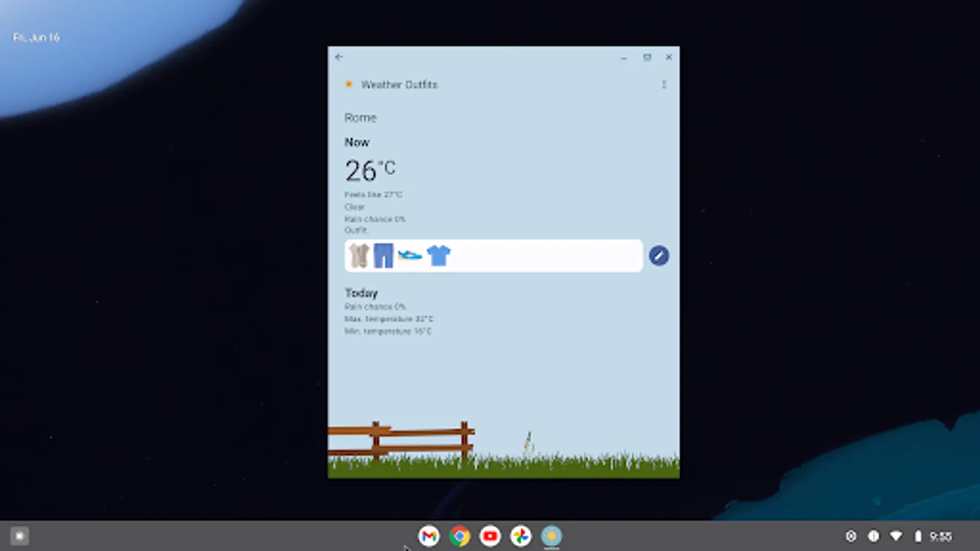Launch Chrome from the shelf
Screen dimensions: 980x551
[459, 536]
